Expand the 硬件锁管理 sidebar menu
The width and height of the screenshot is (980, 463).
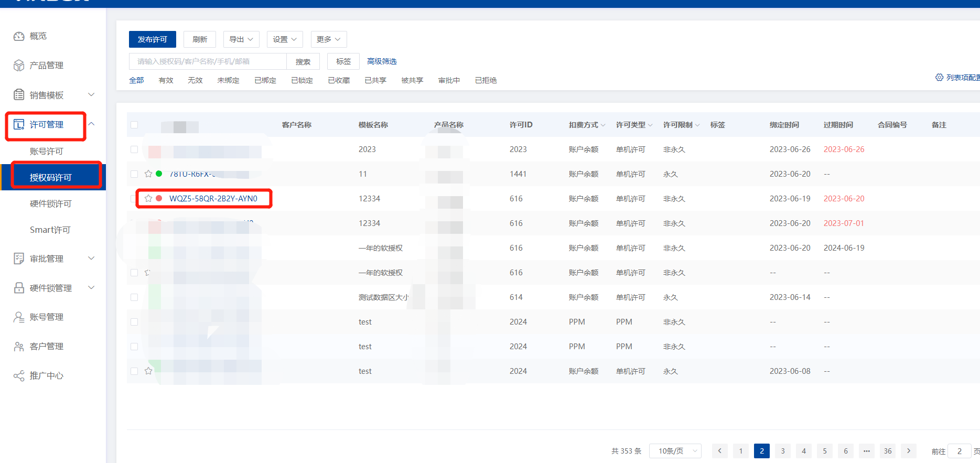pyautogui.click(x=91, y=288)
